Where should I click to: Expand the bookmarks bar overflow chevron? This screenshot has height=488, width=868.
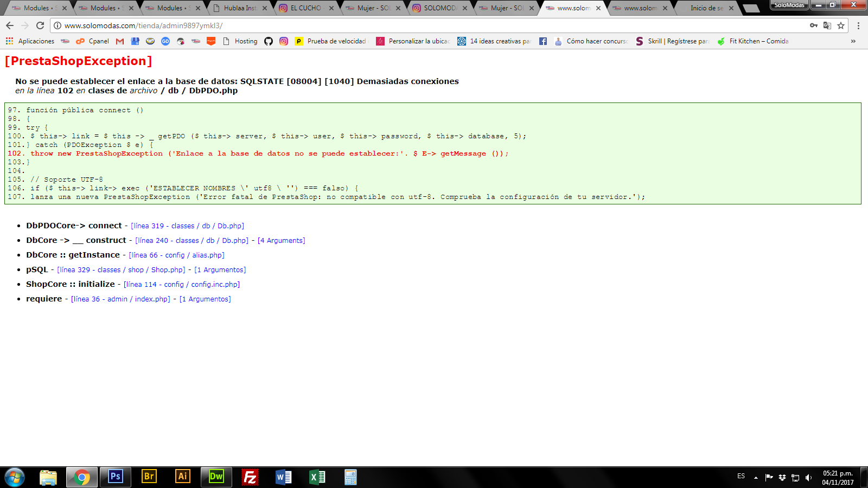[x=853, y=41]
